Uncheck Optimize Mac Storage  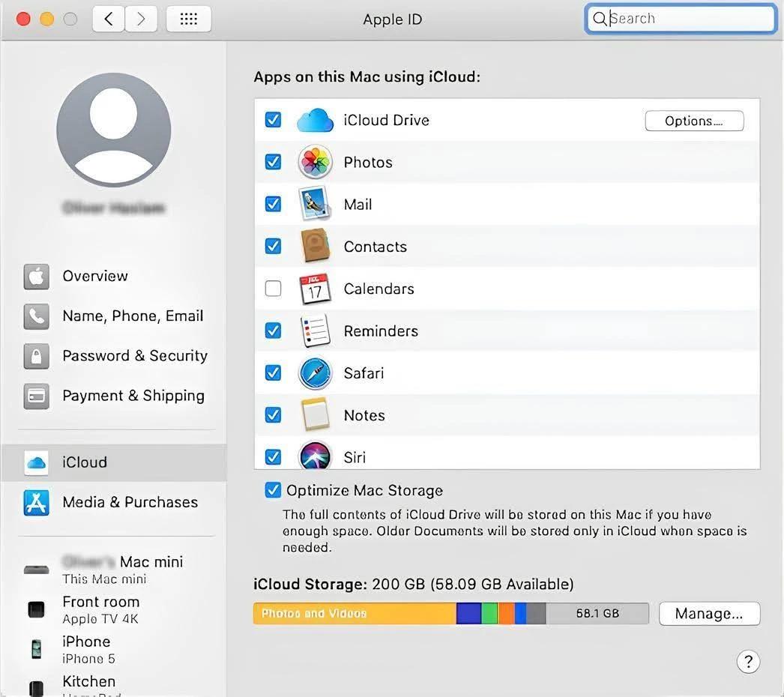click(273, 490)
